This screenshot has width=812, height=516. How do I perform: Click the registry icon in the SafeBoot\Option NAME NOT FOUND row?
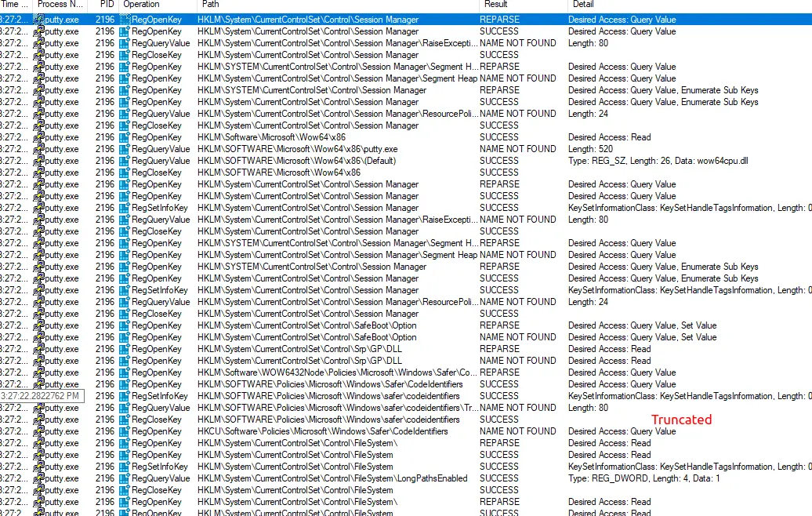[x=125, y=338]
